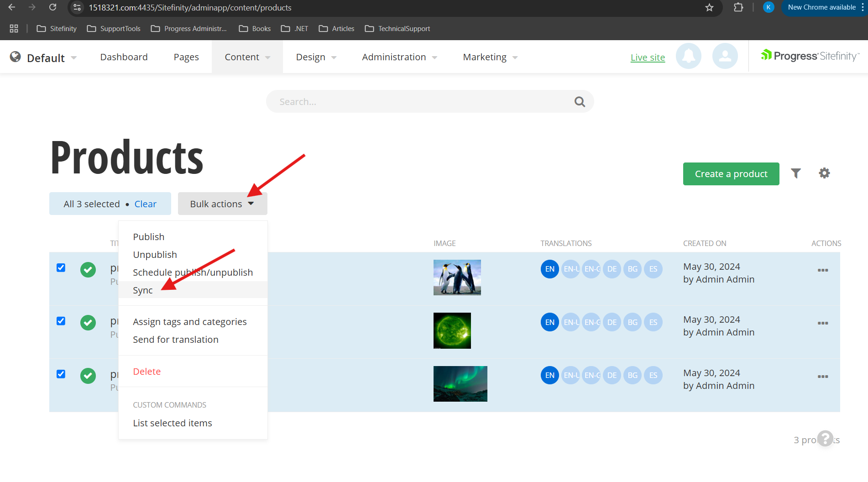868x482 pixels.
Task: Click the Progress Sitefinity logo
Action: [810, 56]
